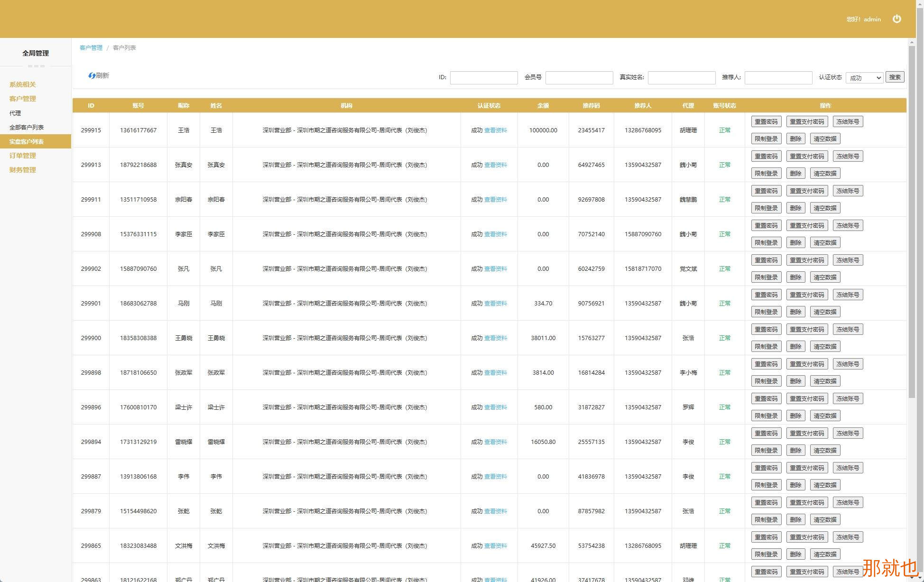Image resolution: width=924 pixels, height=582 pixels.
Task: Click the 搜索 search button
Action: point(895,77)
